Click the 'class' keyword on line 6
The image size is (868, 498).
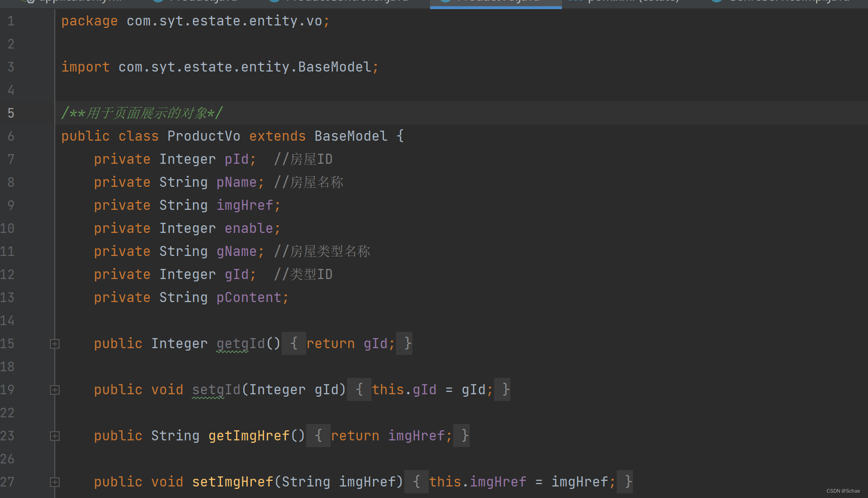[x=138, y=136]
